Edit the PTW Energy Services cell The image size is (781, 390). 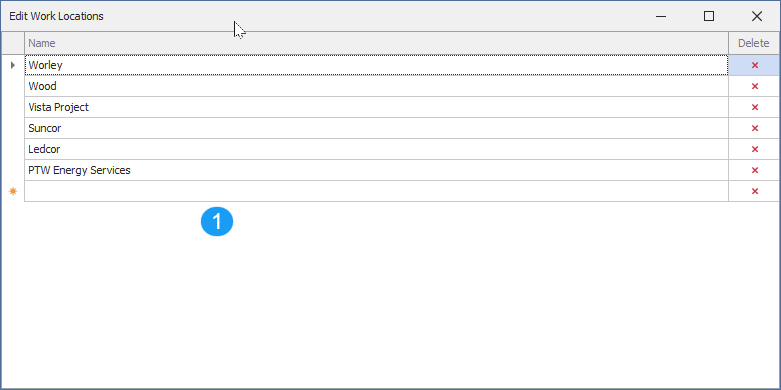[377, 170]
